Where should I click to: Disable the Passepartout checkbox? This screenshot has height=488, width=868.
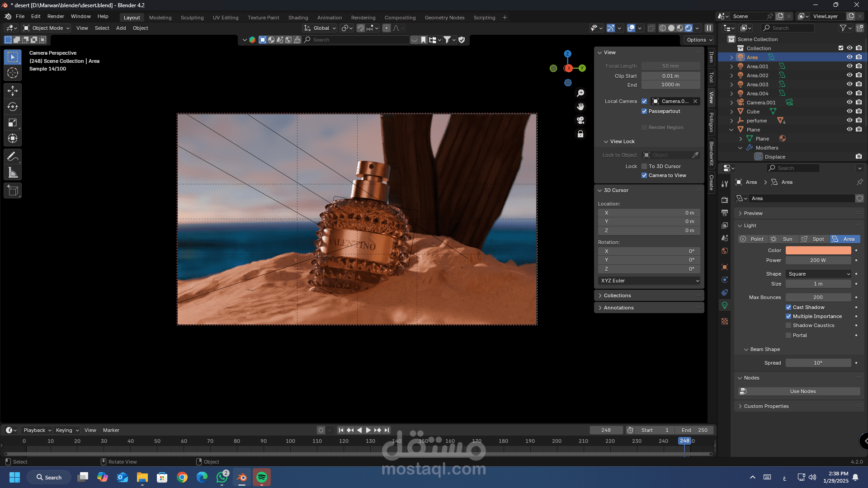coord(644,111)
